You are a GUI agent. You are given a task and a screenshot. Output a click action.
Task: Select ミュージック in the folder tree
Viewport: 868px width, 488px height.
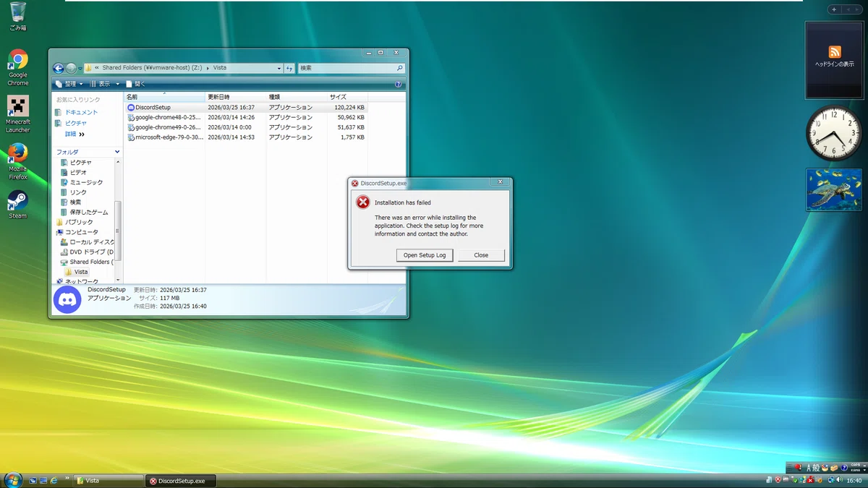coord(81,182)
